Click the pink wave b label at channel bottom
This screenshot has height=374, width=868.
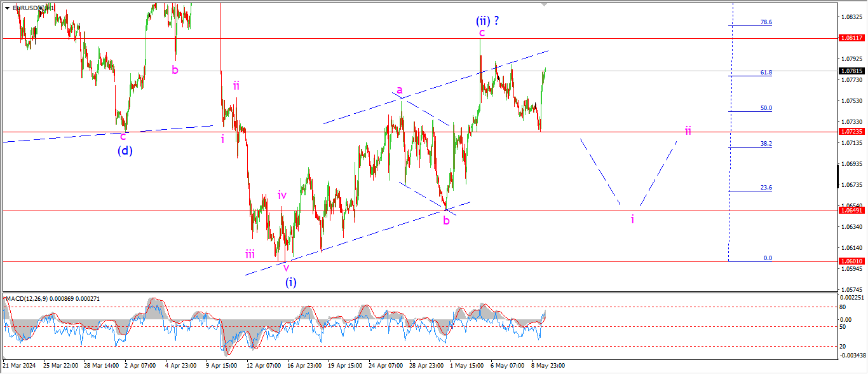(x=446, y=221)
